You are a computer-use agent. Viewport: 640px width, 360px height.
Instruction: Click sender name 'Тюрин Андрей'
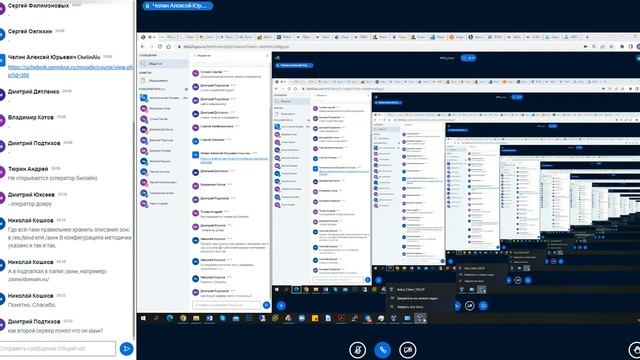[x=28, y=169]
